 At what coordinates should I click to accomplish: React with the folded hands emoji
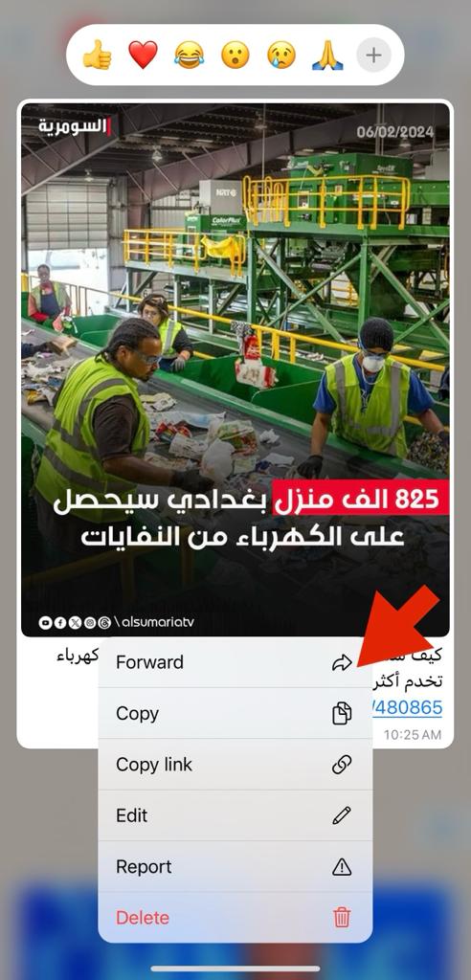[x=327, y=56]
